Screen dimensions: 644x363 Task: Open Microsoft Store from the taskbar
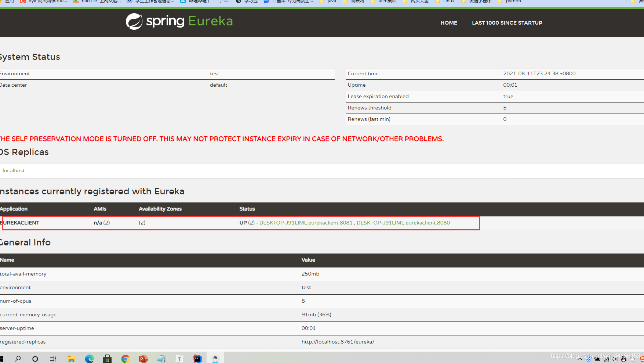point(107,359)
